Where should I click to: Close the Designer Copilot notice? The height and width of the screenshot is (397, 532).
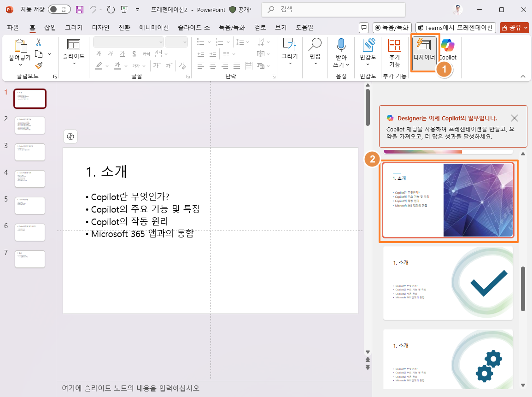pyautogui.click(x=514, y=118)
